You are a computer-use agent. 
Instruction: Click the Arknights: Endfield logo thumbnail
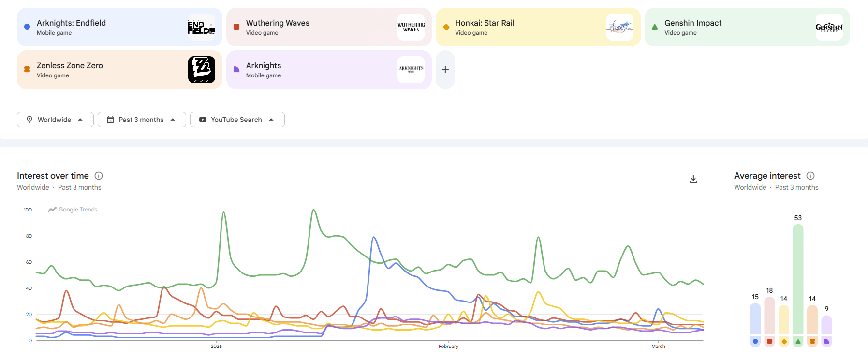(x=202, y=27)
